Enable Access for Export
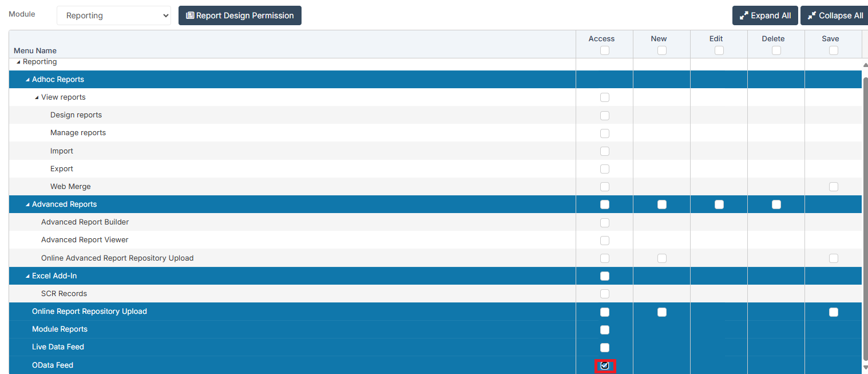 point(605,169)
